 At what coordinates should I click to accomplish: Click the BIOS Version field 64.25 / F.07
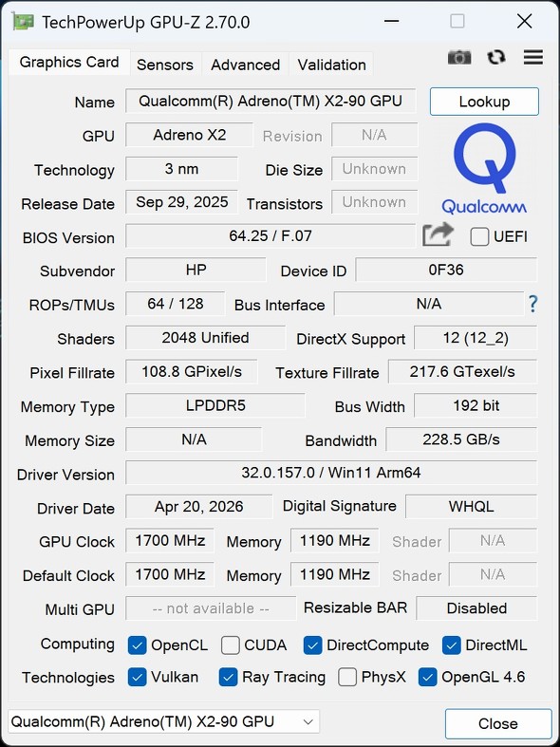coord(271,235)
